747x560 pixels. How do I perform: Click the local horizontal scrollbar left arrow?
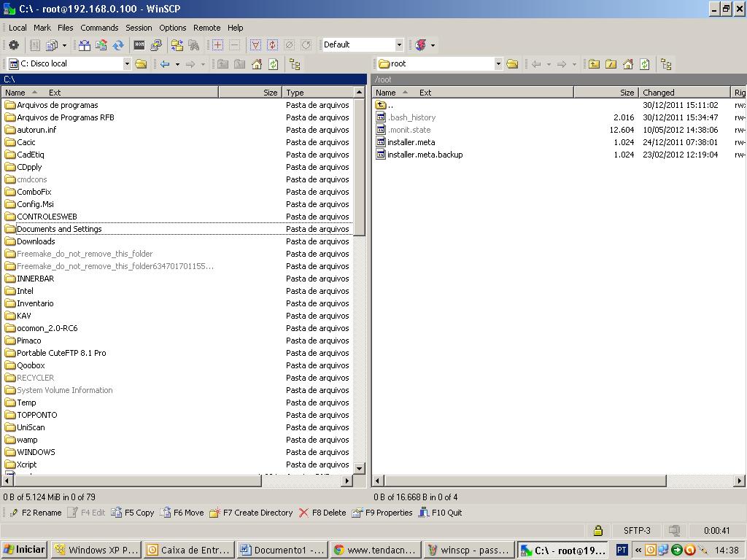pyautogui.click(x=7, y=481)
